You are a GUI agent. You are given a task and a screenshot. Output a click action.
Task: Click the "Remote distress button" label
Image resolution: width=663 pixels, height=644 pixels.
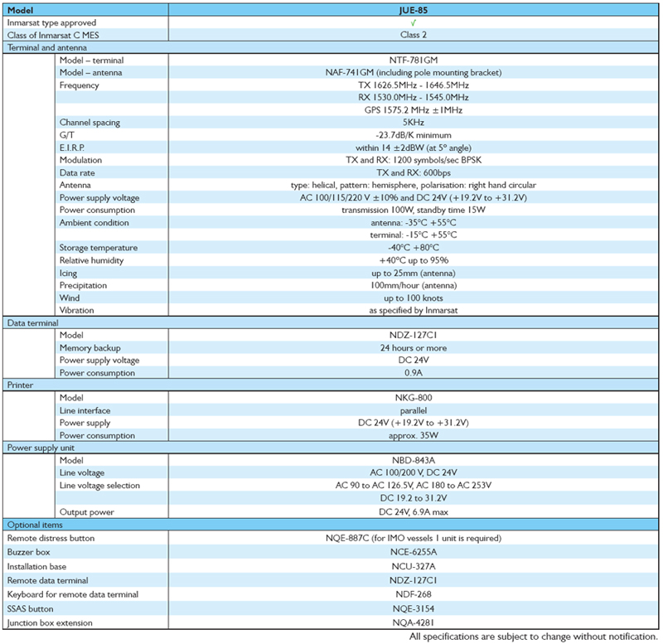(x=51, y=538)
